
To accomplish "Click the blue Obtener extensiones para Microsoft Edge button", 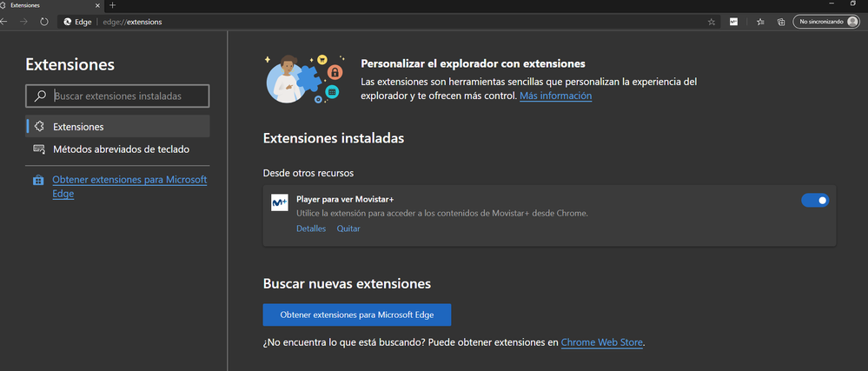I will pos(356,315).
